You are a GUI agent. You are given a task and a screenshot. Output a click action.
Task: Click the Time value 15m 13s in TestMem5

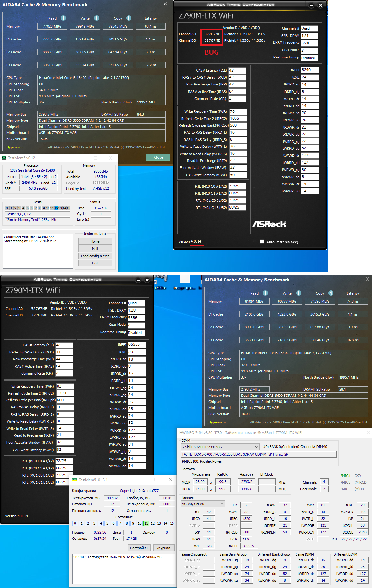(x=101, y=208)
